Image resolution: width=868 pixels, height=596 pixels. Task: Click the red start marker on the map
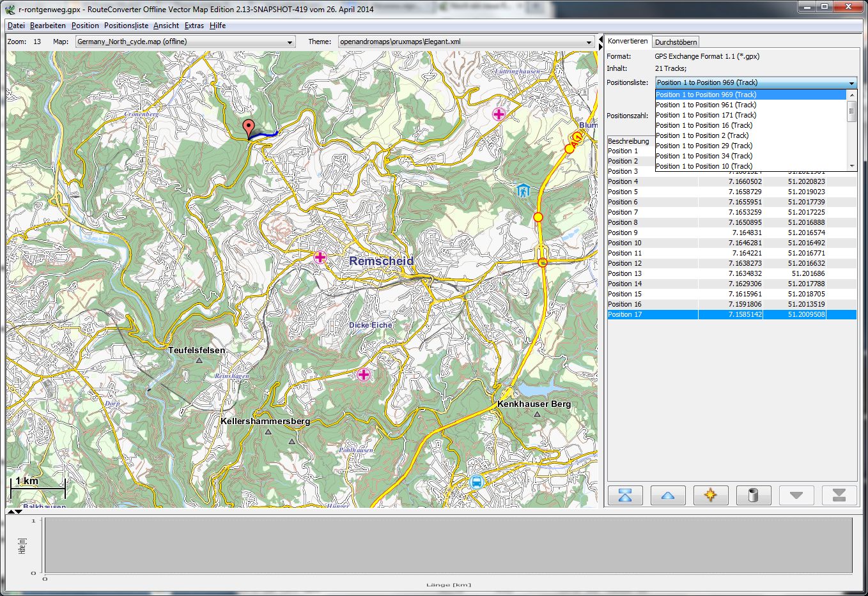click(249, 128)
